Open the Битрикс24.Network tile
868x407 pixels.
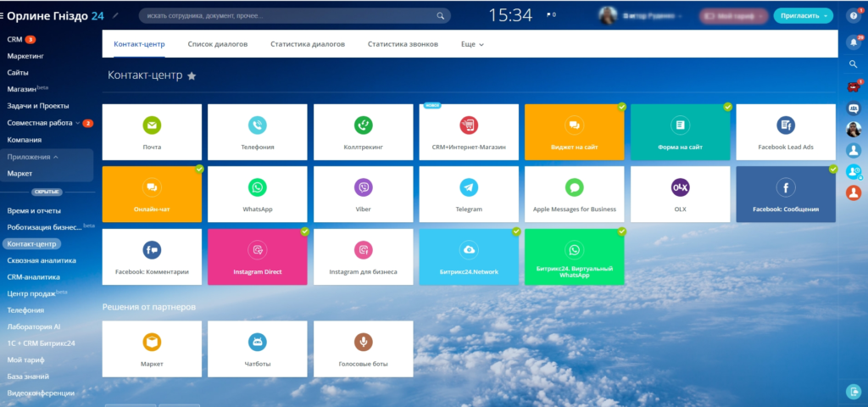point(469,257)
